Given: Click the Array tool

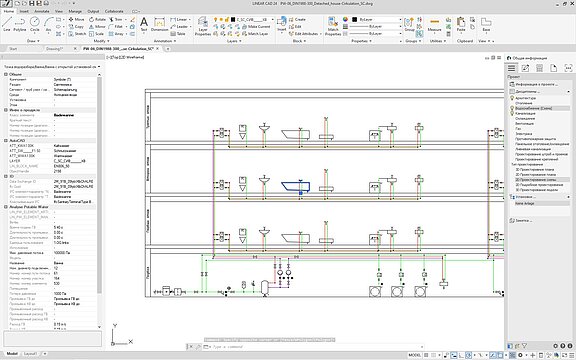Looking at the screenshot, I should coord(116,34).
